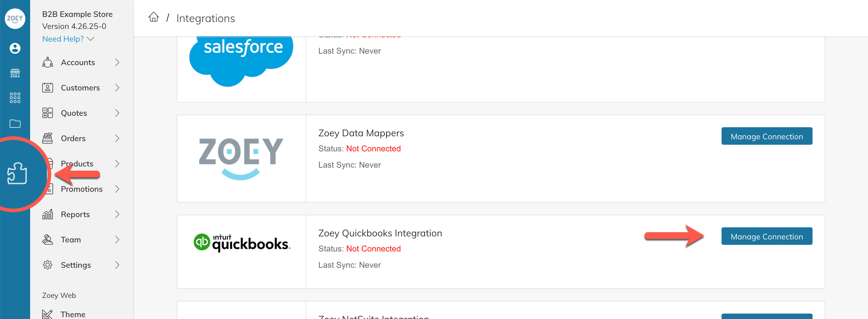Open the Settings menu item
Image resolution: width=868 pixels, height=319 pixels.
(x=81, y=265)
